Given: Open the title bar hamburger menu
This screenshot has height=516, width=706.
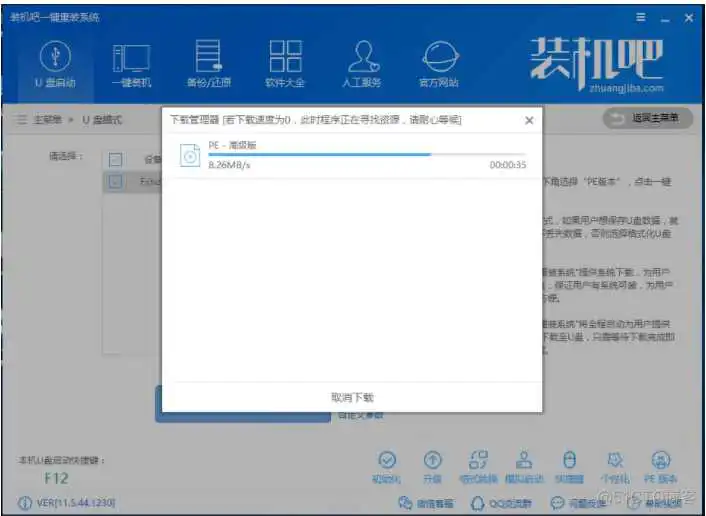Looking at the screenshot, I should pyautogui.click(x=640, y=18).
